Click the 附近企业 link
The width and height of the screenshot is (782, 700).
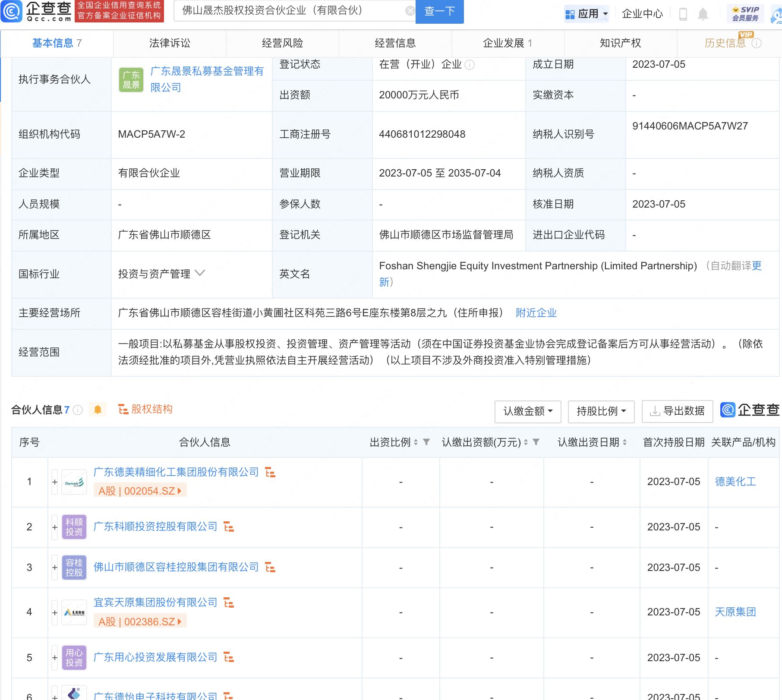tap(536, 313)
